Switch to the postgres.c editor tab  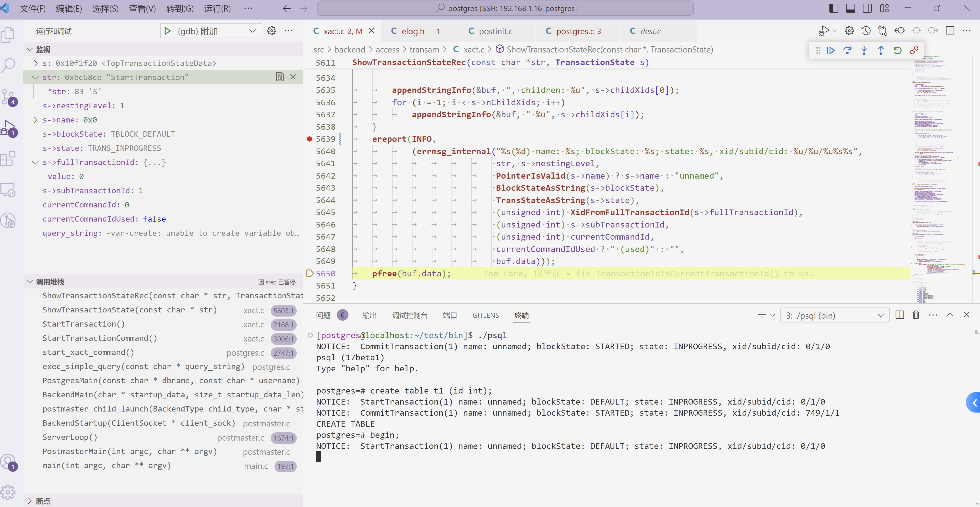pos(577,31)
